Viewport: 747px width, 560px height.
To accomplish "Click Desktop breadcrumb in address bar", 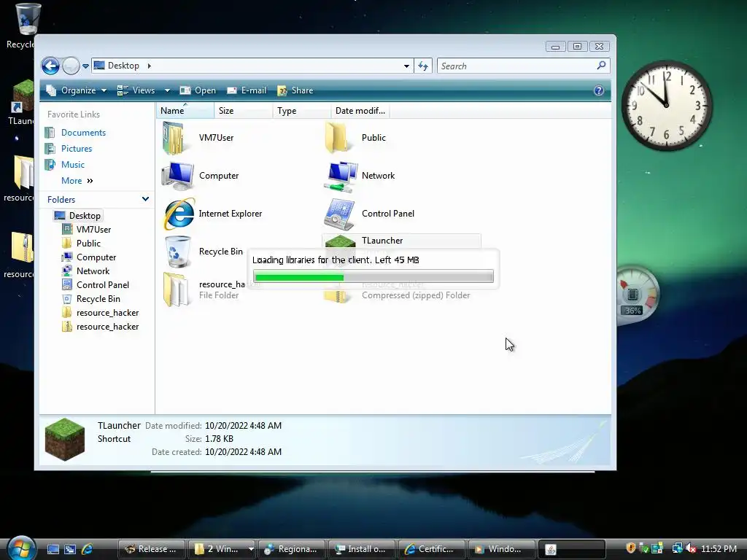I will pyautogui.click(x=123, y=66).
